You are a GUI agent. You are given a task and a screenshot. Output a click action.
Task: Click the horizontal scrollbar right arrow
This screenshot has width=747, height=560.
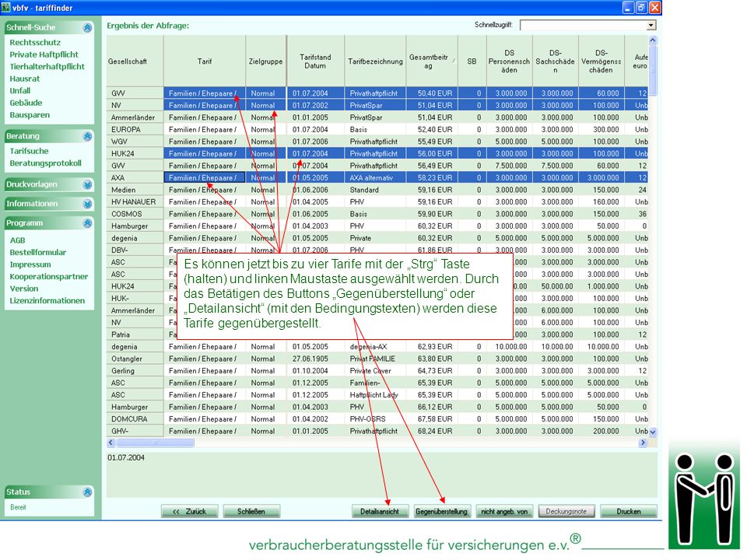click(643, 443)
